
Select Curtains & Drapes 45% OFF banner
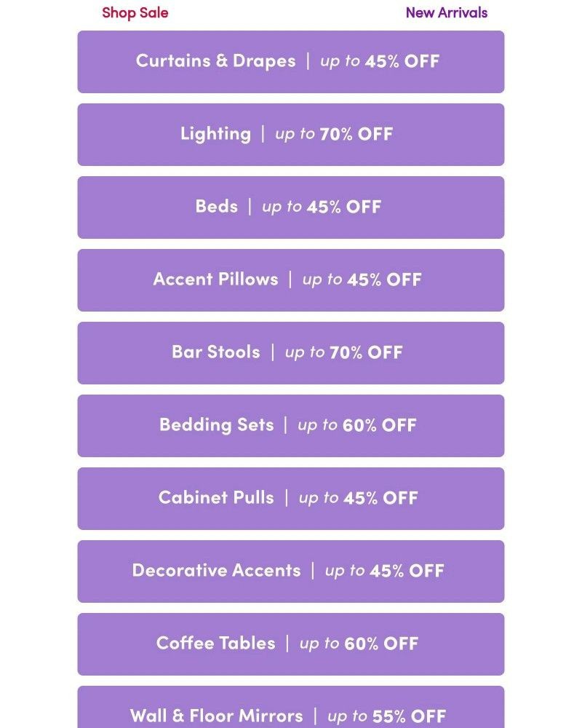click(x=291, y=62)
